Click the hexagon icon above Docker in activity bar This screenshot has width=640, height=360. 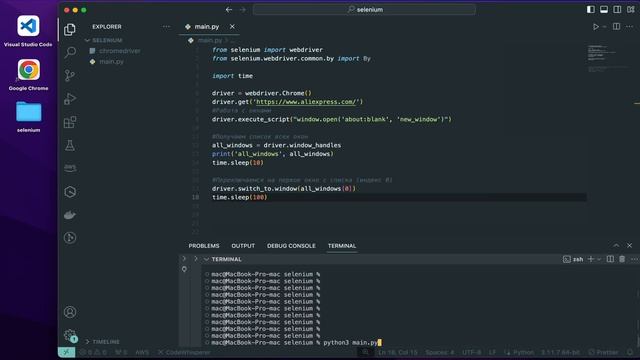click(x=70, y=192)
